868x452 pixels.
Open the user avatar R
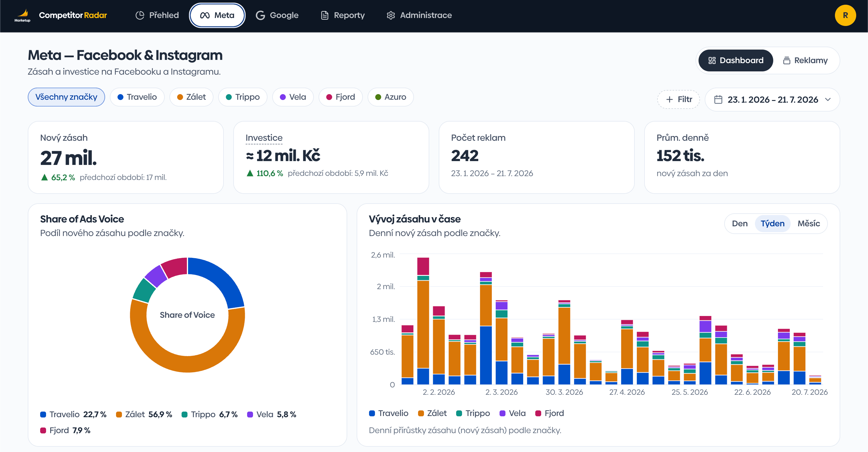pyautogui.click(x=845, y=15)
